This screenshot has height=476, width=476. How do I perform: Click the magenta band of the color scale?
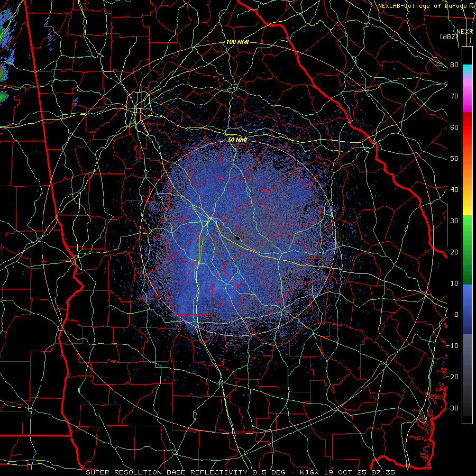tap(467, 97)
